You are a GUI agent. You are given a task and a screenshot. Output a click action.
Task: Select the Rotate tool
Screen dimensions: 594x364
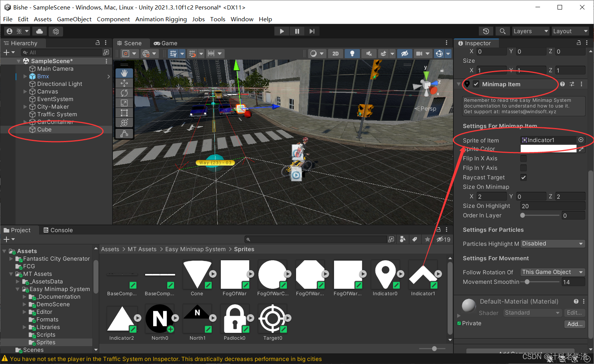124,93
